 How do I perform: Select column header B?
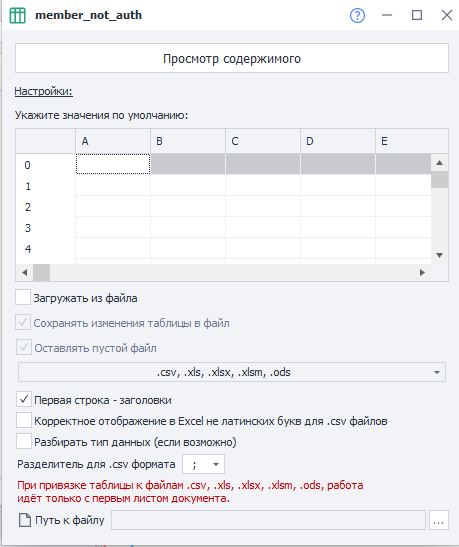[x=188, y=141]
